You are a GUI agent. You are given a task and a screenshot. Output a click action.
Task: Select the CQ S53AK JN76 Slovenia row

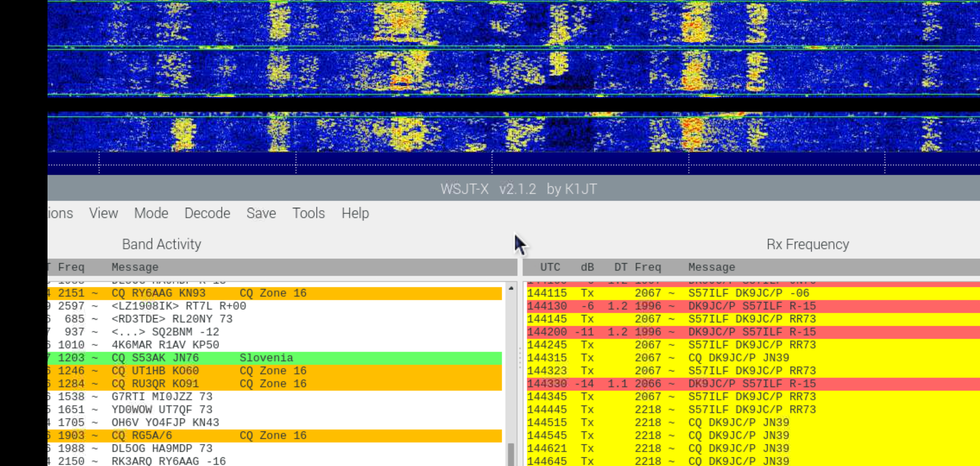pos(275,358)
